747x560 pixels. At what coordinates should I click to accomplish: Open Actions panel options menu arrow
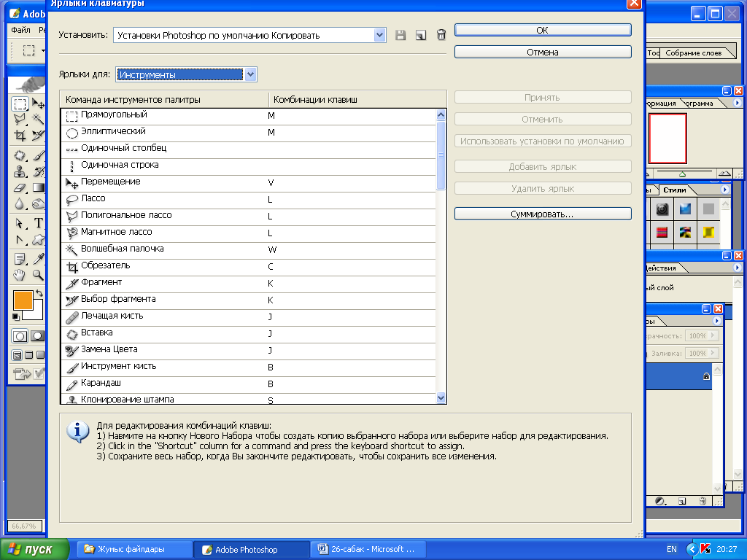coord(738,268)
